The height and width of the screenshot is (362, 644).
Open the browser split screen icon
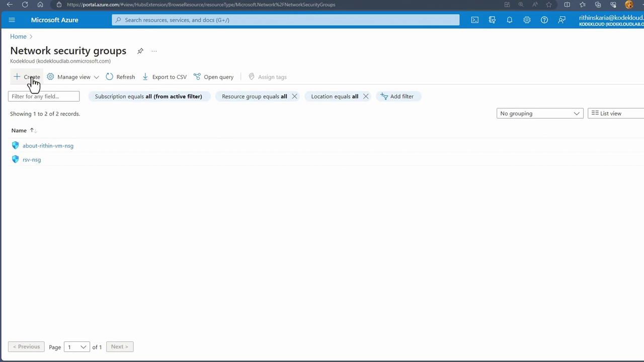[x=567, y=5]
